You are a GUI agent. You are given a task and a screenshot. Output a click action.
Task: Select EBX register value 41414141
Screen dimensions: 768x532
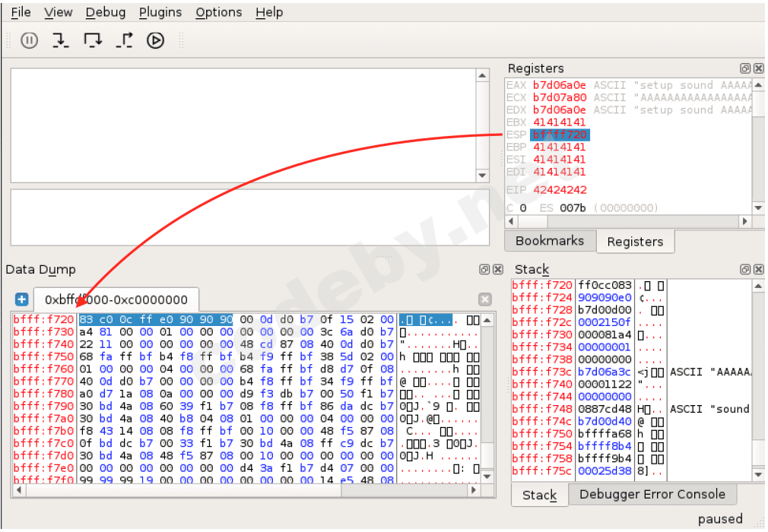click(x=560, y=122)
